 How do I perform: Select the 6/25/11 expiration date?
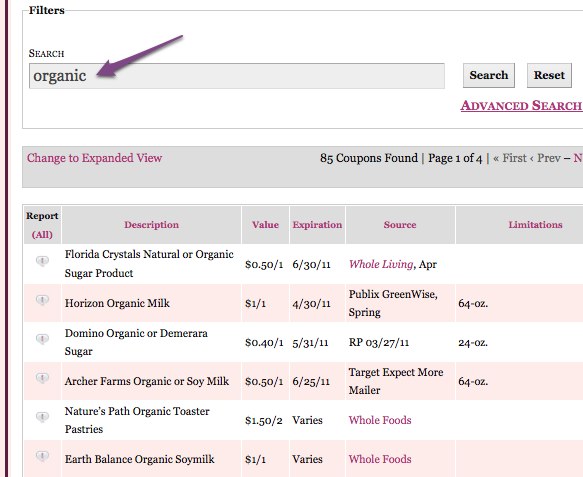click(311, 381)
